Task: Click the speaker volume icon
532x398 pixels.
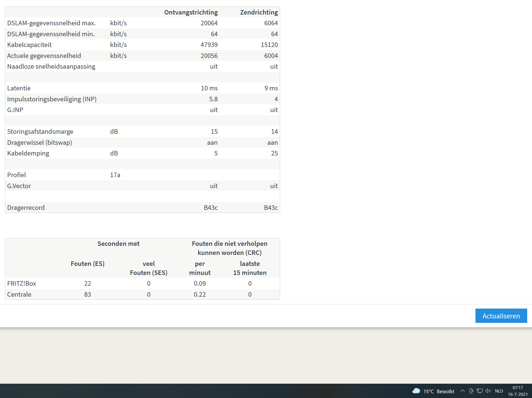Action: (x=488, y=391)
